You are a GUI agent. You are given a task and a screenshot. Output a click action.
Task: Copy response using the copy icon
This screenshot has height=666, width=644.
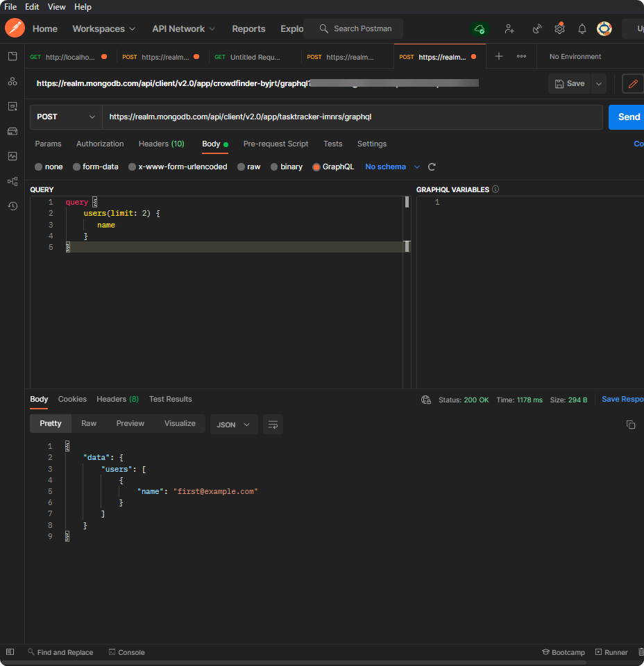(x=631, y=425)
